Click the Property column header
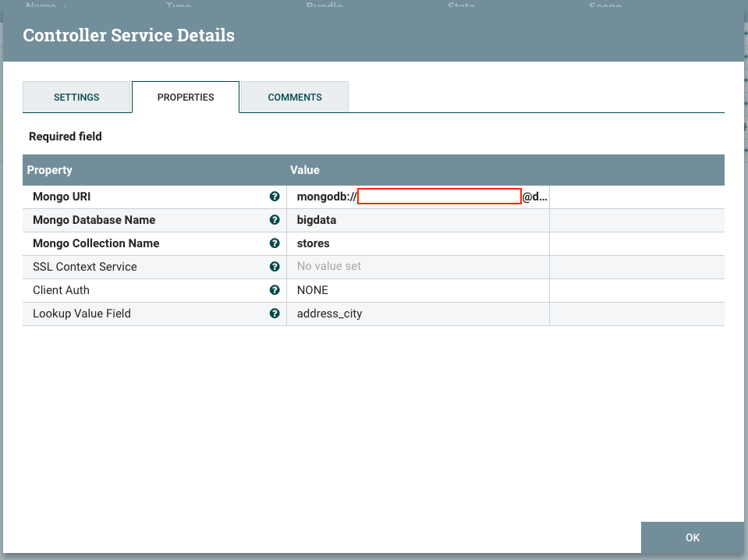Viewport: 748px width, 560px height. [50, 170]
